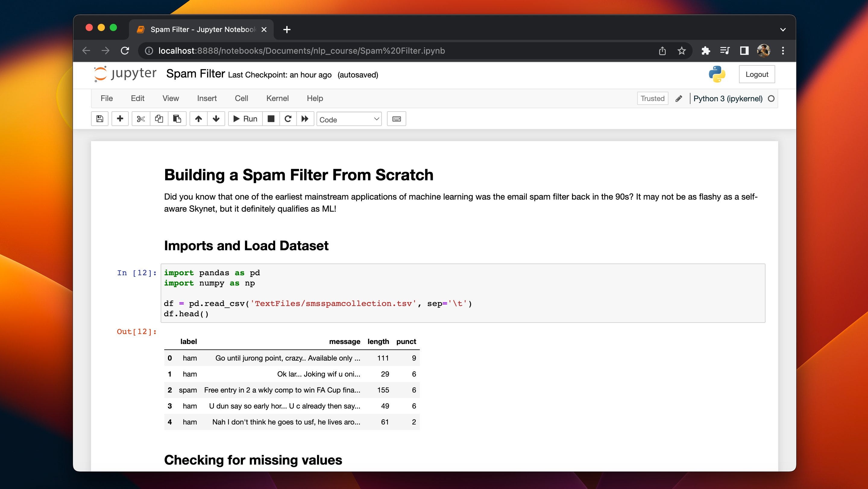Open Chrome three-dot menu
868x489 pixels.
tap(783, 51)
